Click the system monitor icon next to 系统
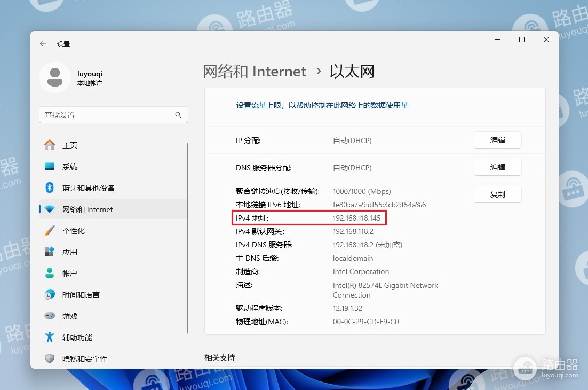Image resolution: width=588 pixels, height=390 pixels. (50, 166)
